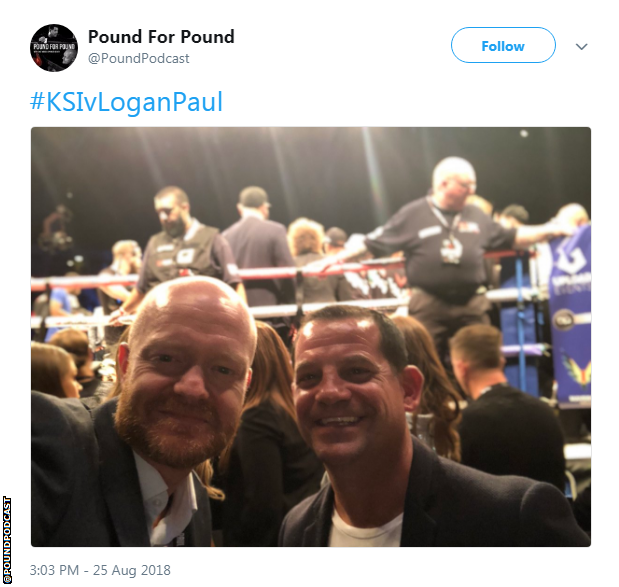Click the white t-shirt under dark blazer
Viewport: 619px width, 587px height.
click(366, 530)
